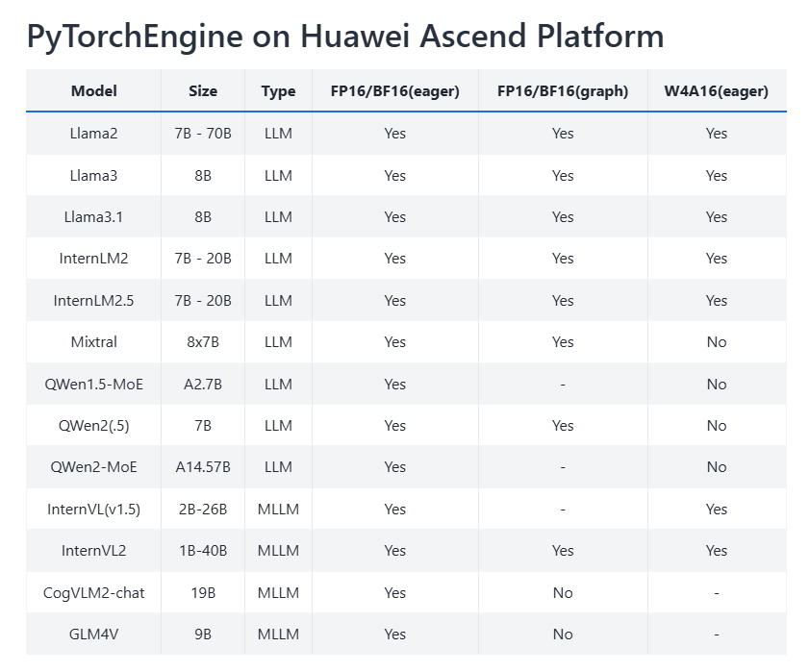Select the Llama3.1 model cell
Image resolution: width=809 pixels, height=672 pixels.
coord(94,216)
